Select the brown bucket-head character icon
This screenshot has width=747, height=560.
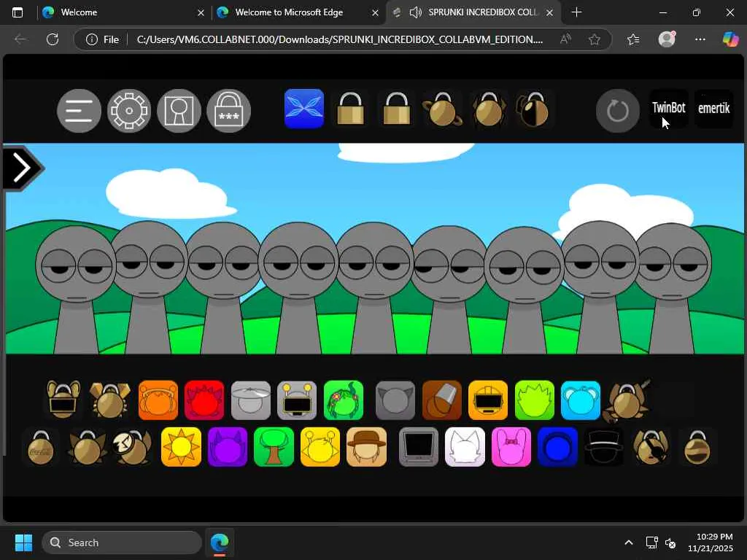441,400
